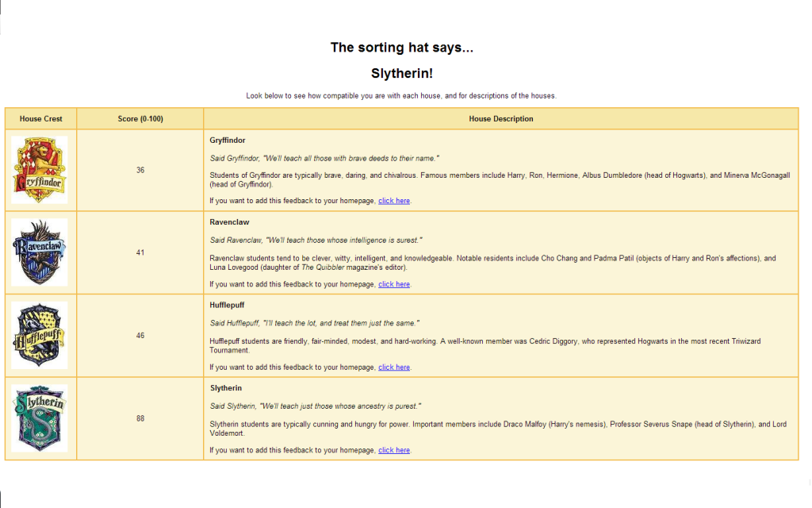Select the Ravenclaw score of 41
The width and height of the screenshot is (812, 508).
coord(140,252)
